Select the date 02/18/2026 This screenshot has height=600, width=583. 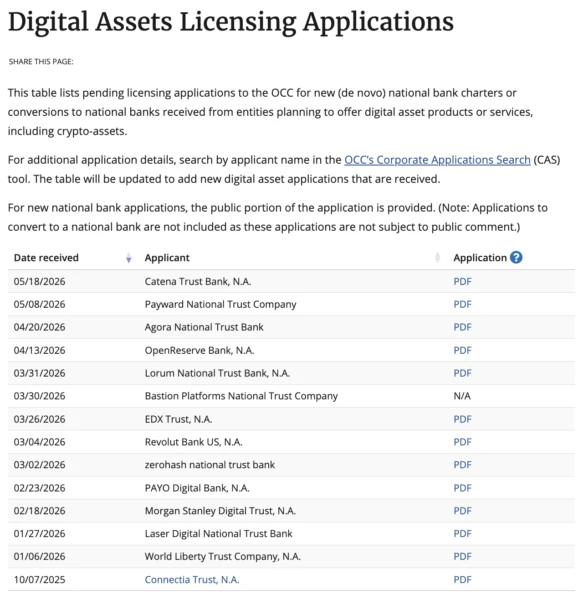tap(39, 511)
